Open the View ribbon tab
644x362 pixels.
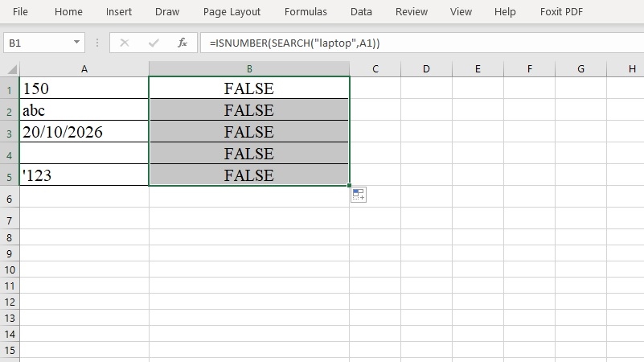pyautogui.click(x=461, y=12)
